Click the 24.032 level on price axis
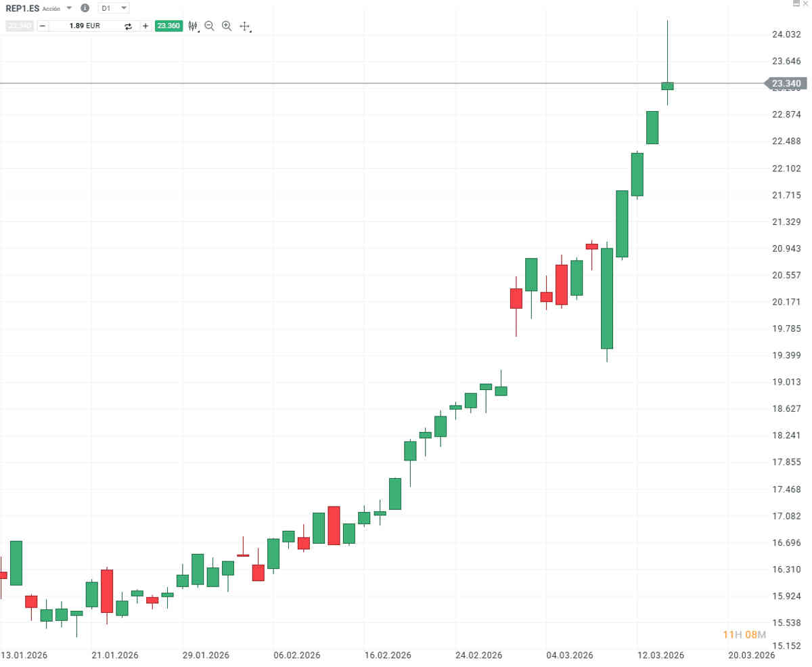The width and height of the screenshot is (812, 667). (x=786, y=35)
